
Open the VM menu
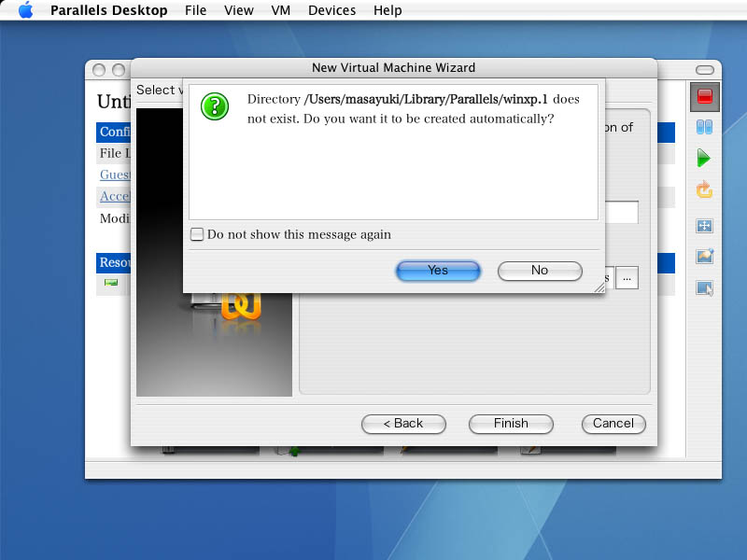[x=280, y=10]
